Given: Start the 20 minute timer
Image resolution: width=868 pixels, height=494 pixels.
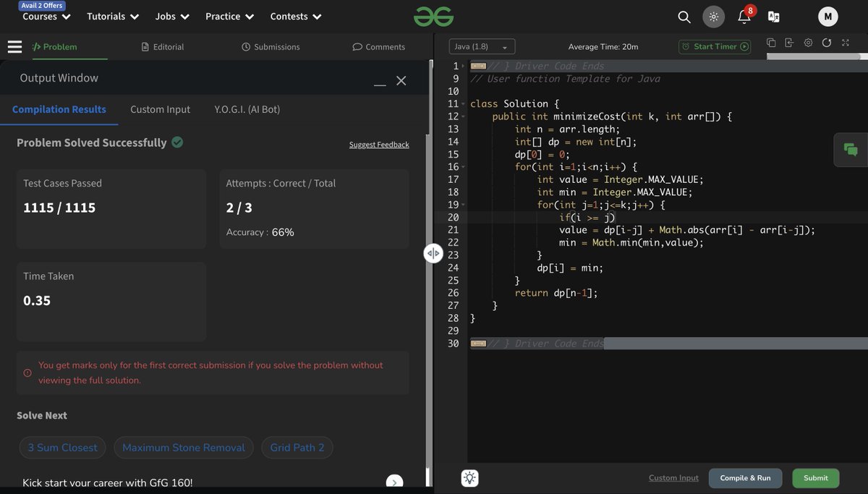Looking at the screenshot, I should pyautogui.click(x=715, y=46).
